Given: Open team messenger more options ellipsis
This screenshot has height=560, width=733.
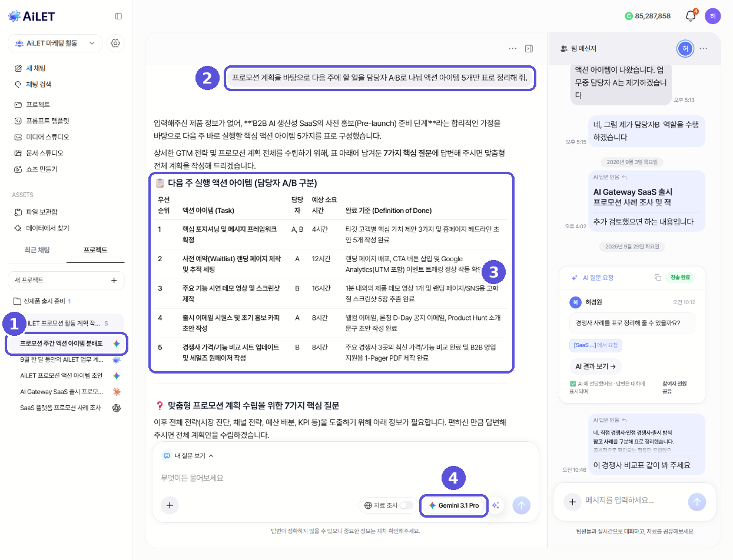Looking at the screenshot, I should [x=704, y=49].
